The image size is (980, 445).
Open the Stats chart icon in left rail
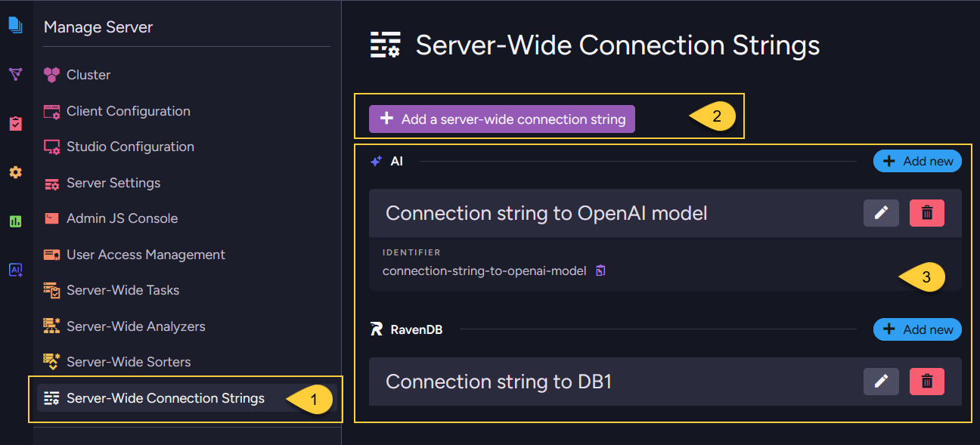point(15,221)
